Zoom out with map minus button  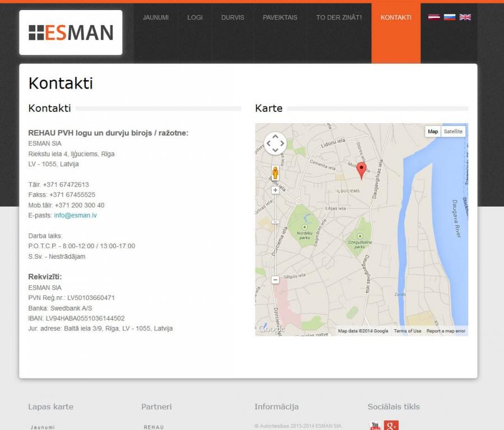coord(275,279)
